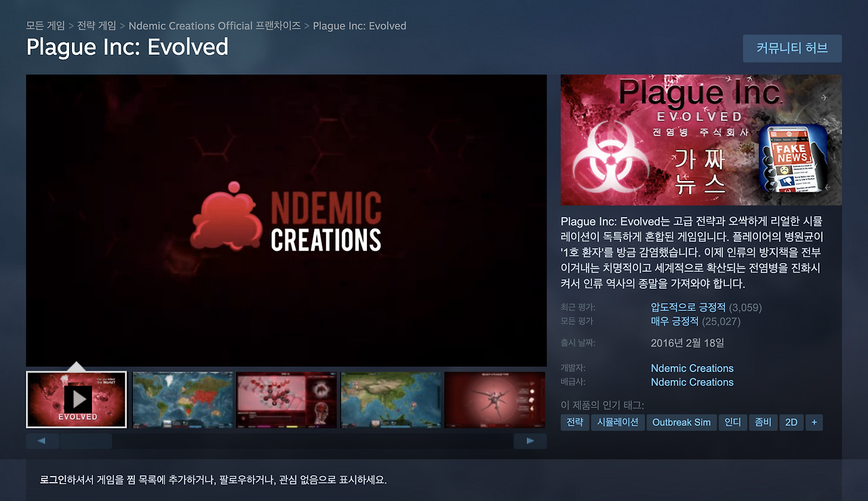Image resolution: width=868 pixels, height=501 pixels.
Task: Click the left arrow of thumbnail strip
Action: pos(42,441)
